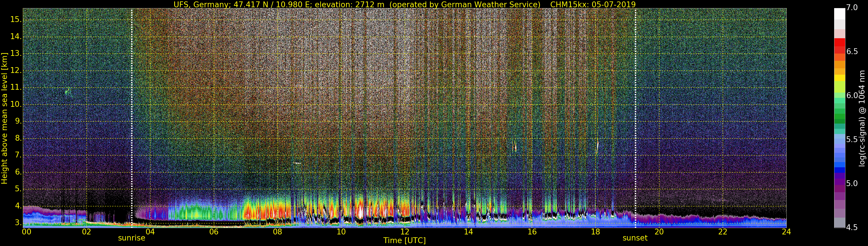Click the time axis tick '22'
Screen dimensions: 868x246
[x=723, y=232]
